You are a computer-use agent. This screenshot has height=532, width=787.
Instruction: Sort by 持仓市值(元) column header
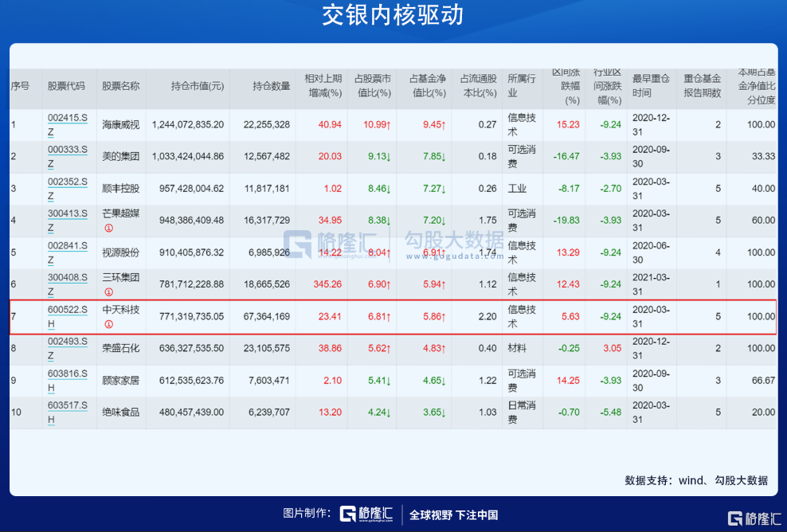click(x=198, y=86)
